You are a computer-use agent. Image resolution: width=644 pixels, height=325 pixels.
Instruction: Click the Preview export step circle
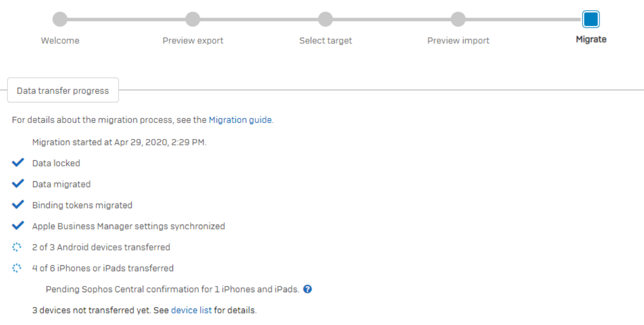[x=193, y=20]
